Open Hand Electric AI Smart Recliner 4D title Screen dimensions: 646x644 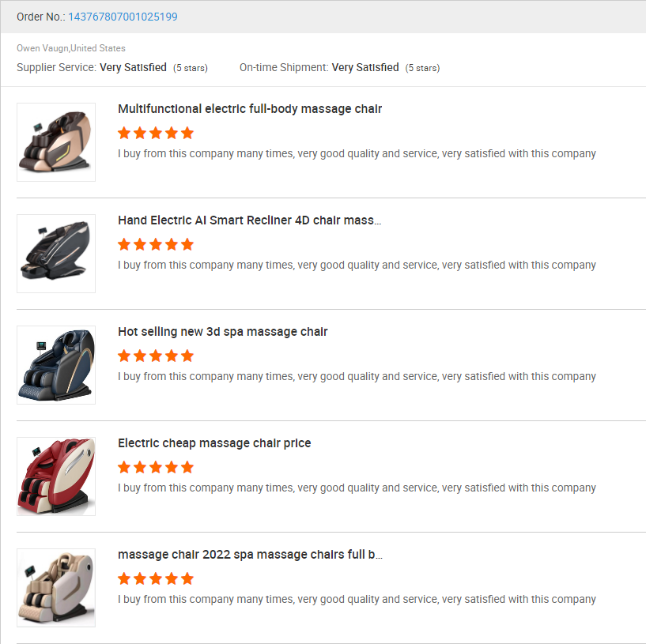pyautogui.click(x=250, y=220)
